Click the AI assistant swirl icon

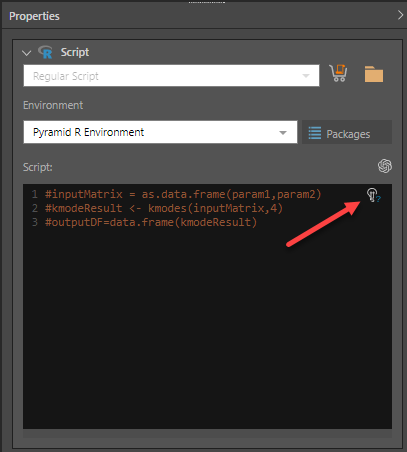385,166
